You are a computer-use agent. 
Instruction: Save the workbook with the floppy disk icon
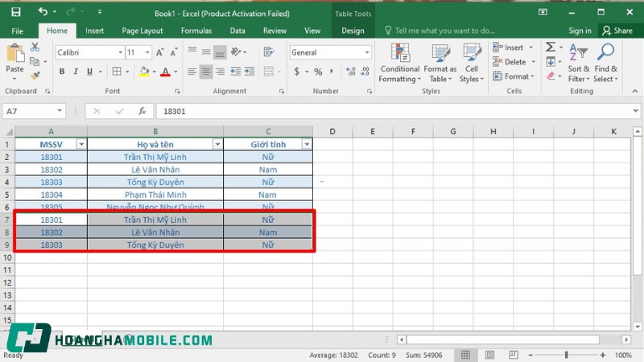coord(15,12)
